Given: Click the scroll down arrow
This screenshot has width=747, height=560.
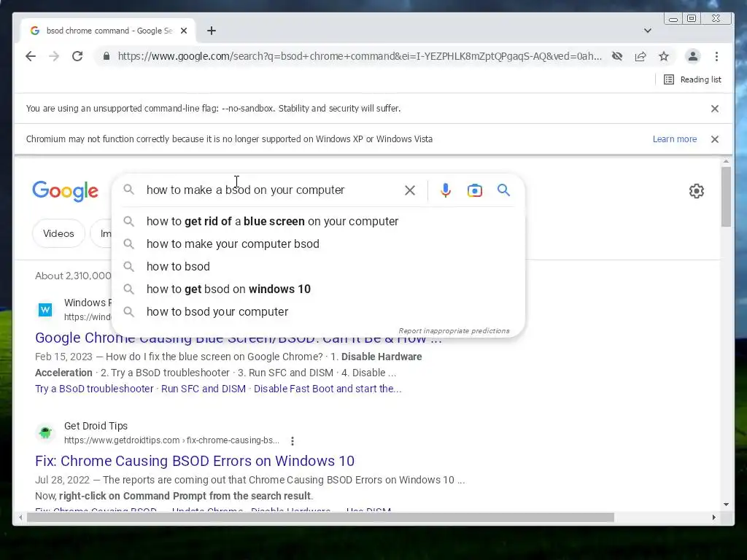Looking at the screenshot, I should click(726, 505).
